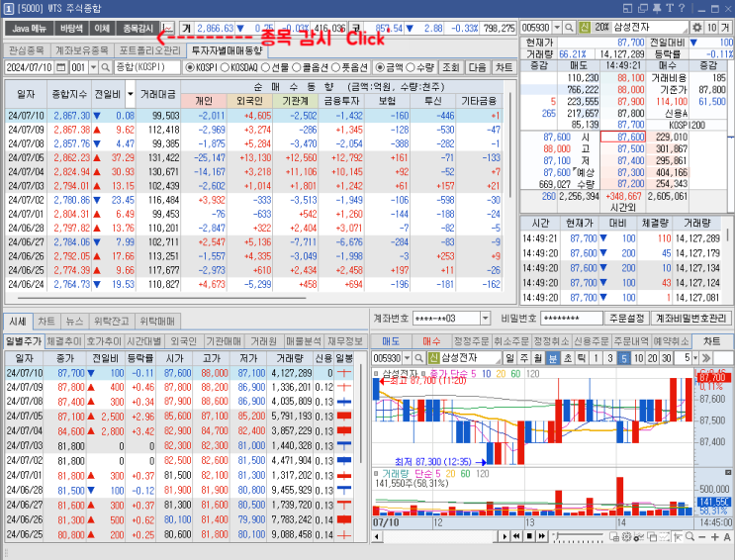This screenshot has width=735, height=560.
Task: Toggle the 일 daily chart period
Action: pos(510,358)
